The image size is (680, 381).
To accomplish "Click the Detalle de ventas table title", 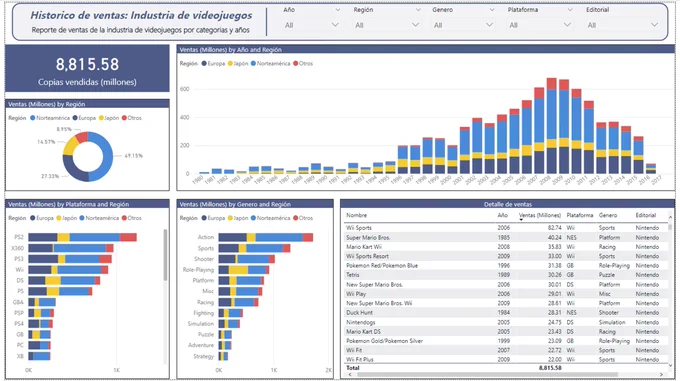I will click(507, 204).
